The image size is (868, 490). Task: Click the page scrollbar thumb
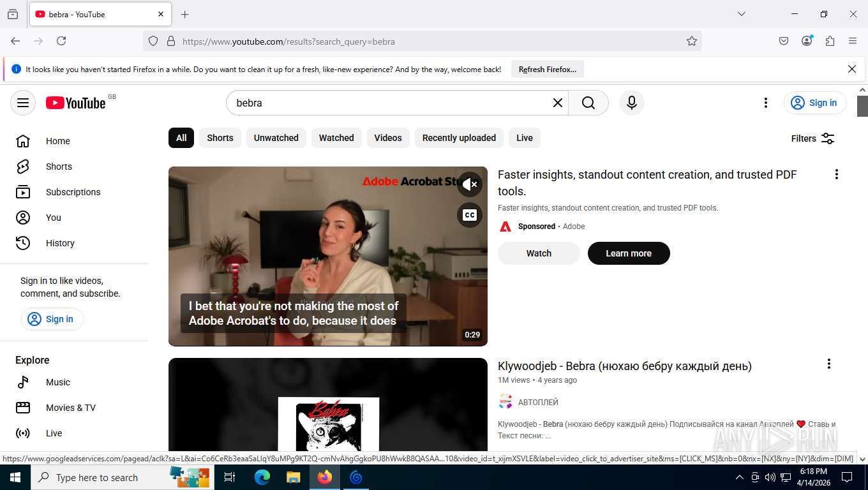(862, 106)
